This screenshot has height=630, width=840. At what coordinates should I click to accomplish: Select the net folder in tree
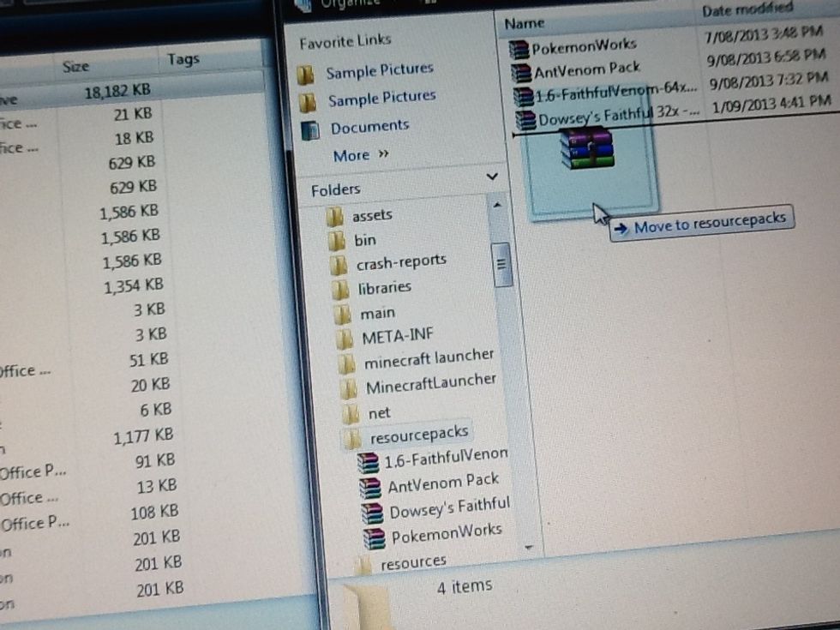(379, 413)
